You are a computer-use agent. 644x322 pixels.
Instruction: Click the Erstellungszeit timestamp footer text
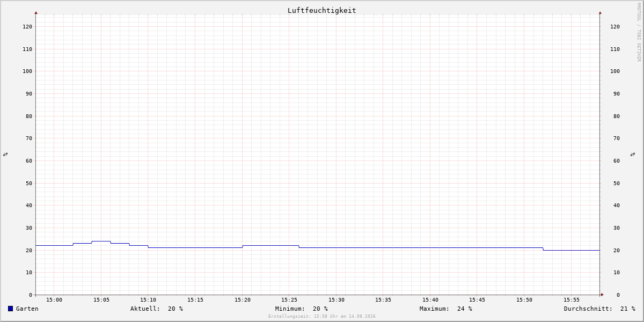(x=322, y=317)
